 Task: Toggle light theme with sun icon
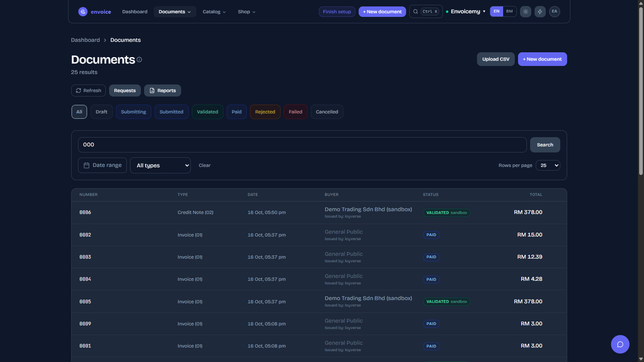pos(526,12)
